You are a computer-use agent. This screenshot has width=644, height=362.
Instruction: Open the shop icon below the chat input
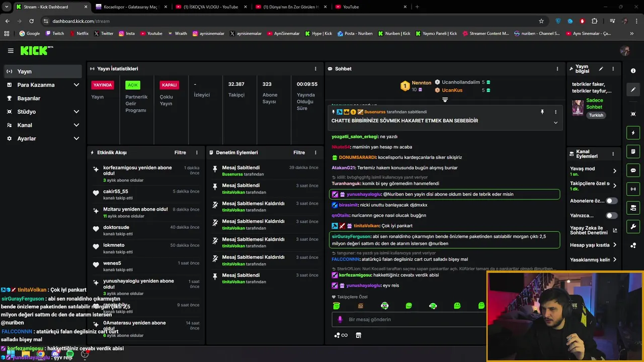tap(358, 335)
